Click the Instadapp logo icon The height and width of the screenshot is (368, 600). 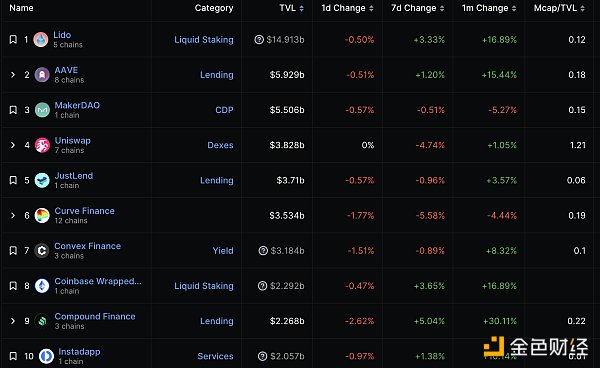tap(46, 356)
